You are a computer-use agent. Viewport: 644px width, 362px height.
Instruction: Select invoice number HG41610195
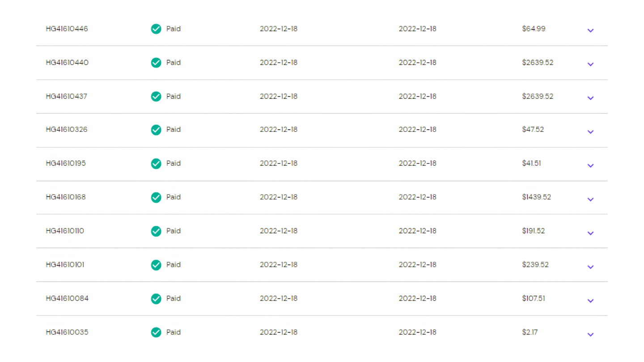66,163
